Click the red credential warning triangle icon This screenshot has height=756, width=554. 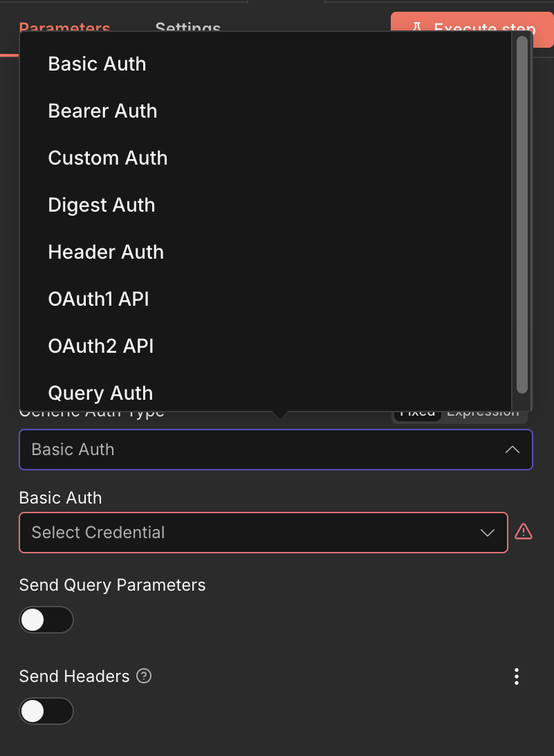[524, 532]
